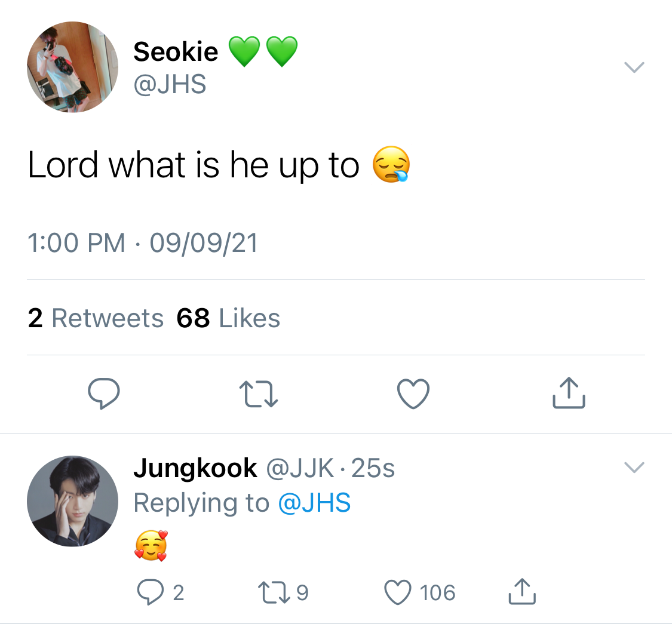Open Jungkook display name profile
The height and width of the screenshot is (624, 672).
[195, 468]
